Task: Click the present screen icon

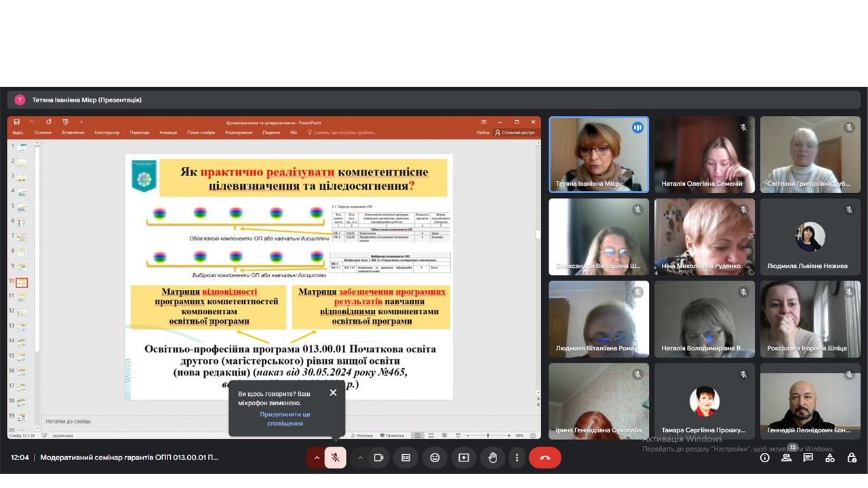Action: coord(464,457)
